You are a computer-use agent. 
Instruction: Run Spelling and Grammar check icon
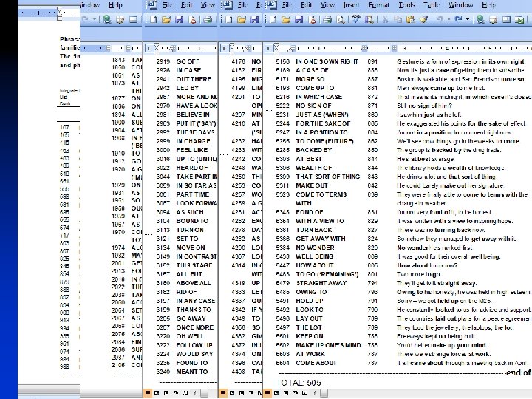[x=355, y=20]
